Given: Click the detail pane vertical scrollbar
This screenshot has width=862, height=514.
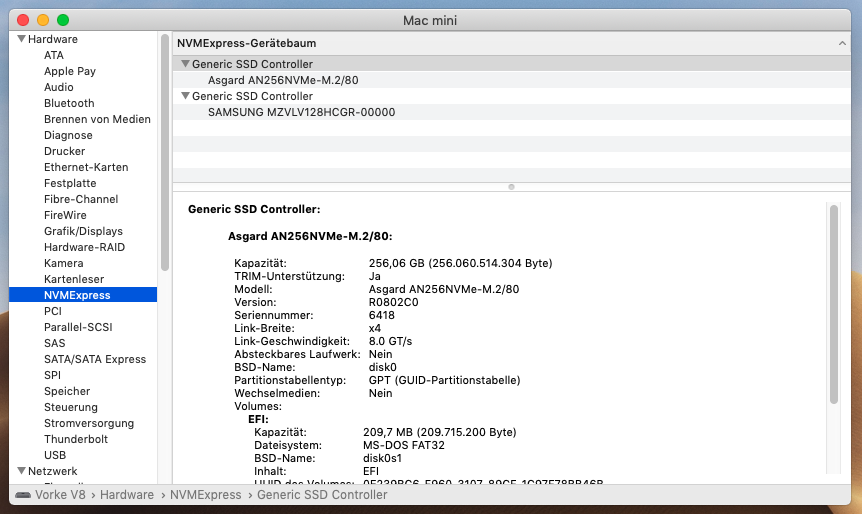Looking at the screenshot, I should 834,304.
